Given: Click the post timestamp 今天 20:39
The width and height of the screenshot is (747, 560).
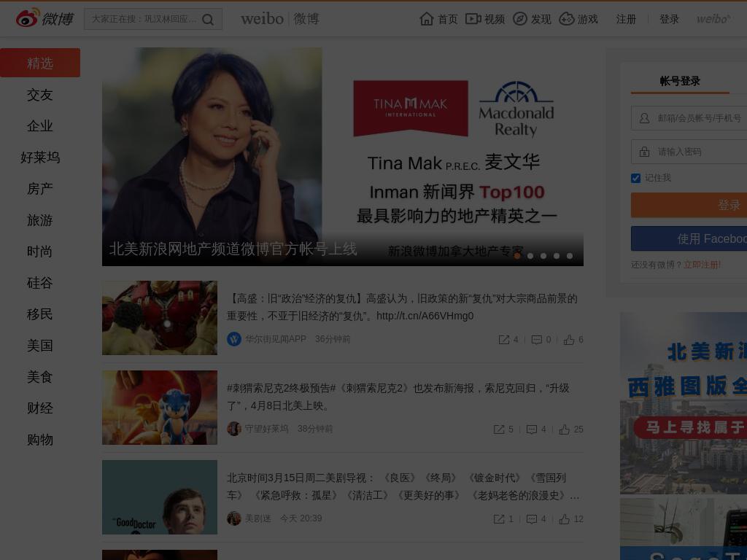Looking at the screenshot, I should pyautogui.click(x=301, y=518).
